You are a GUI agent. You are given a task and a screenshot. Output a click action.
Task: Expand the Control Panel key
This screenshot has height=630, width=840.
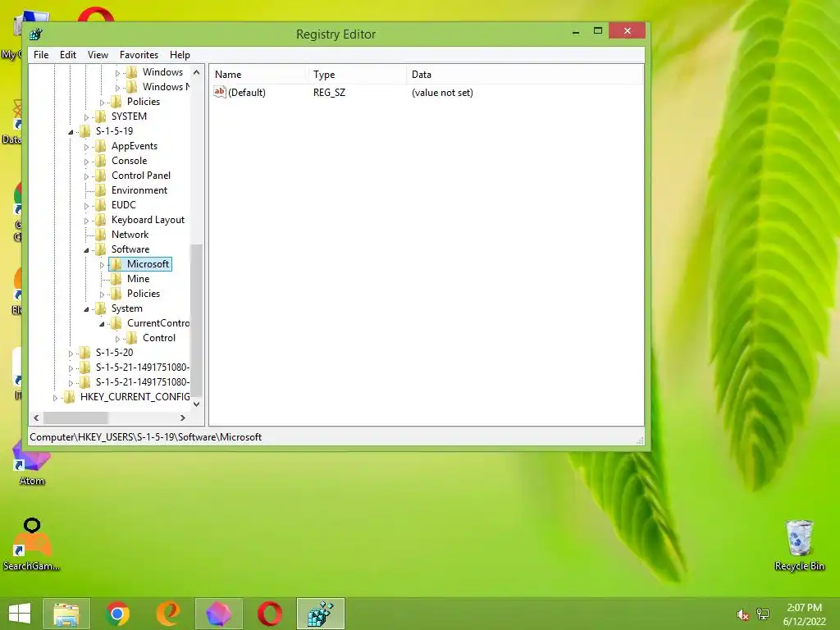click(86, 176)
